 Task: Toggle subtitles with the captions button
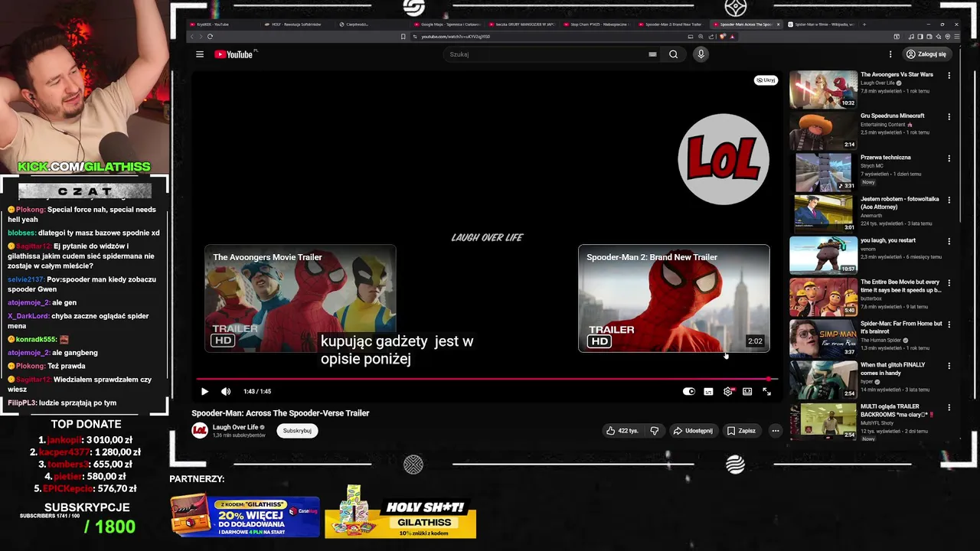click(x=708, y=392)
